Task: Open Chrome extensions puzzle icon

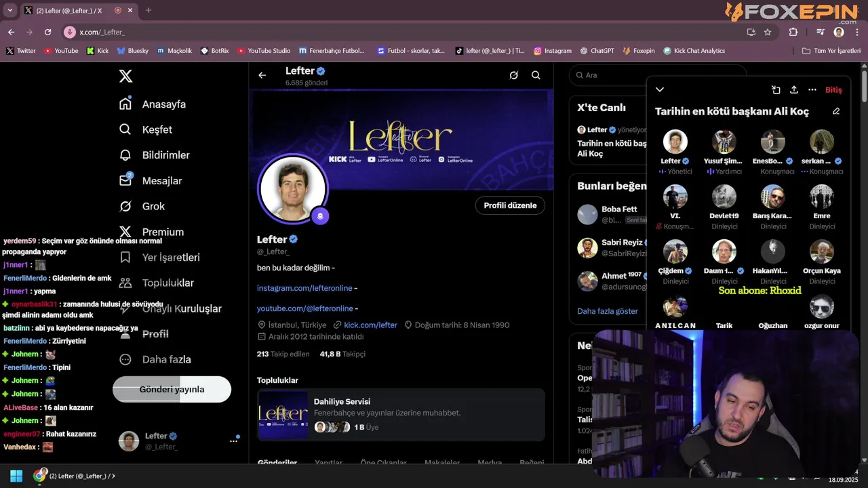Action: tap(793, 32)
